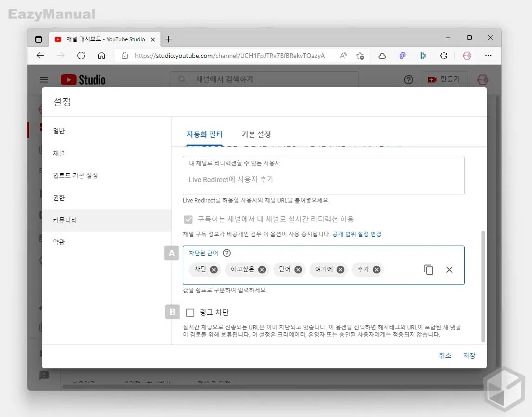Open the YouTube Studio hamburger menu
Image resolution: width=532 pixels, height=417 pixels.
click(x=44, y=80)
